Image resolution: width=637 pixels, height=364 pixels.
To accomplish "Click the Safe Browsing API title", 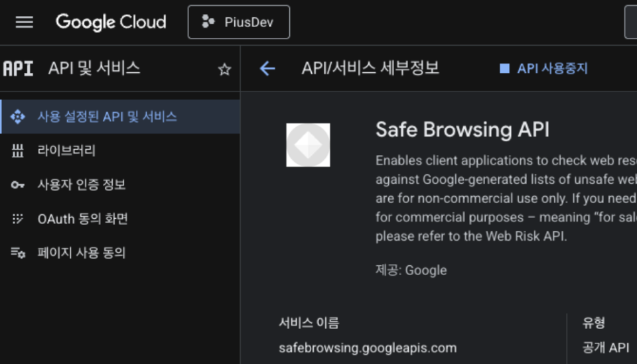I will [462, 129].
